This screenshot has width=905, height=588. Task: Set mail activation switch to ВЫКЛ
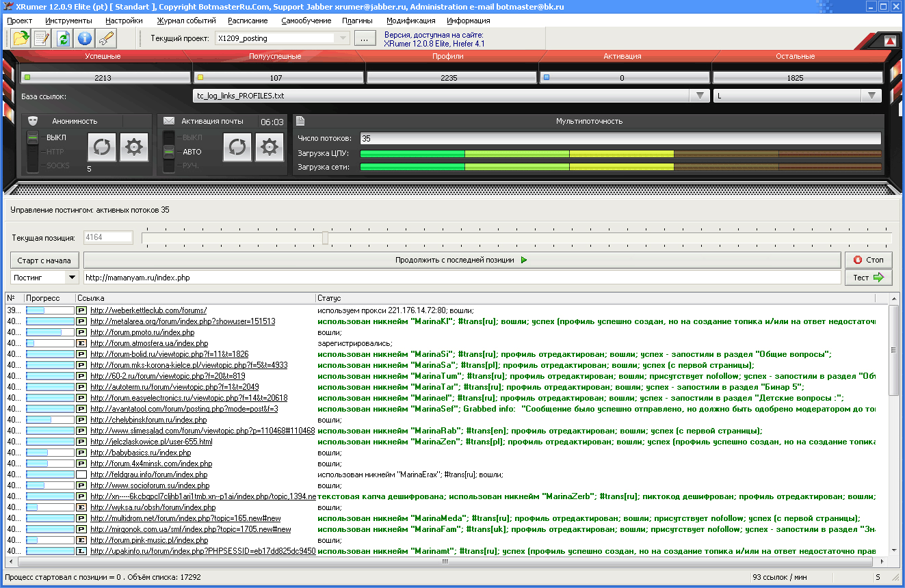point(192,137)
